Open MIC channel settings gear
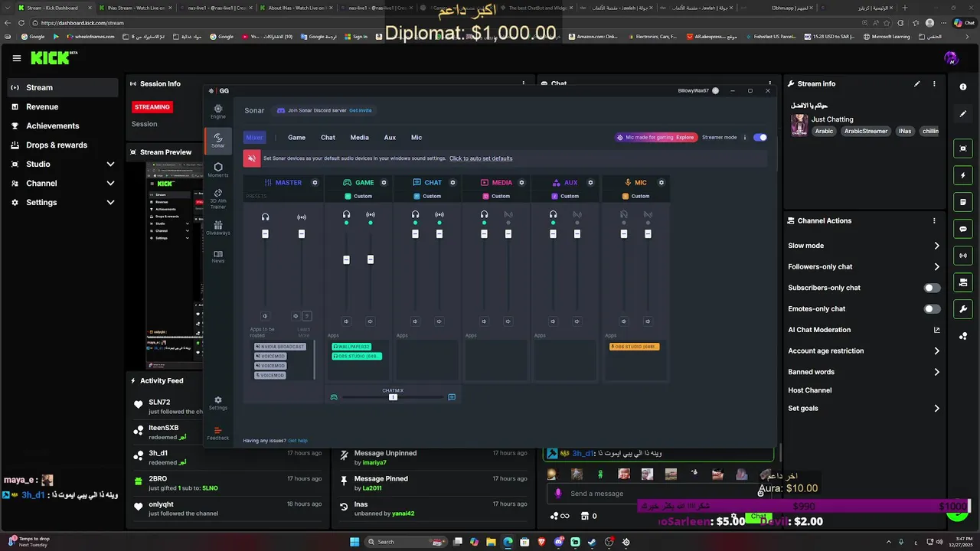The image size is (980, 551). tap(661, 183)
